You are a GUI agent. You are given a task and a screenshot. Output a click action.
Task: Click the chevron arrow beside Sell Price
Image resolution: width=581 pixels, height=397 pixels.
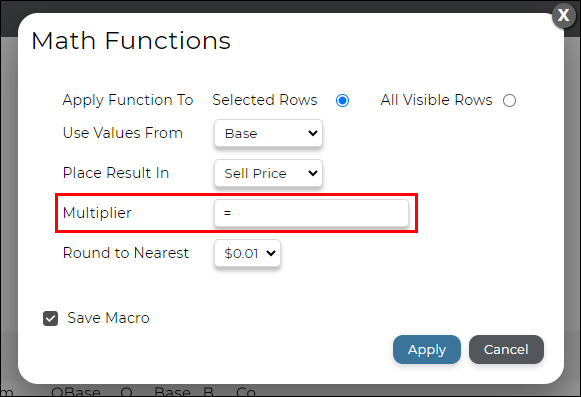click(x=313, y=173)
